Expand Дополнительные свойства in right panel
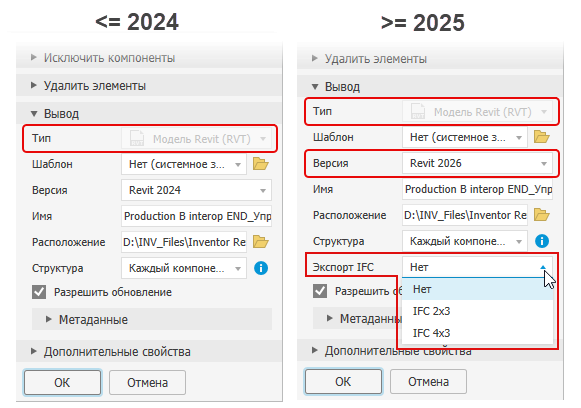 [430, 350]
